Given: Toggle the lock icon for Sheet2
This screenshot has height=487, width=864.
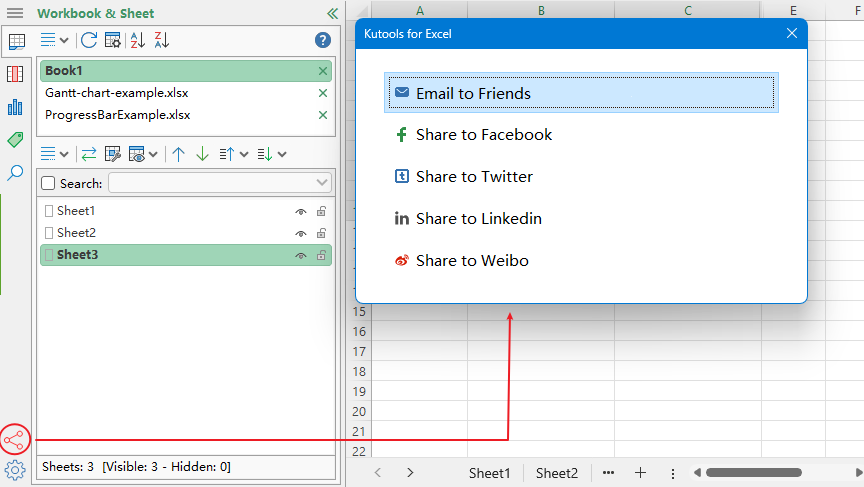Looking at the screenshot, I should point(321,234).
